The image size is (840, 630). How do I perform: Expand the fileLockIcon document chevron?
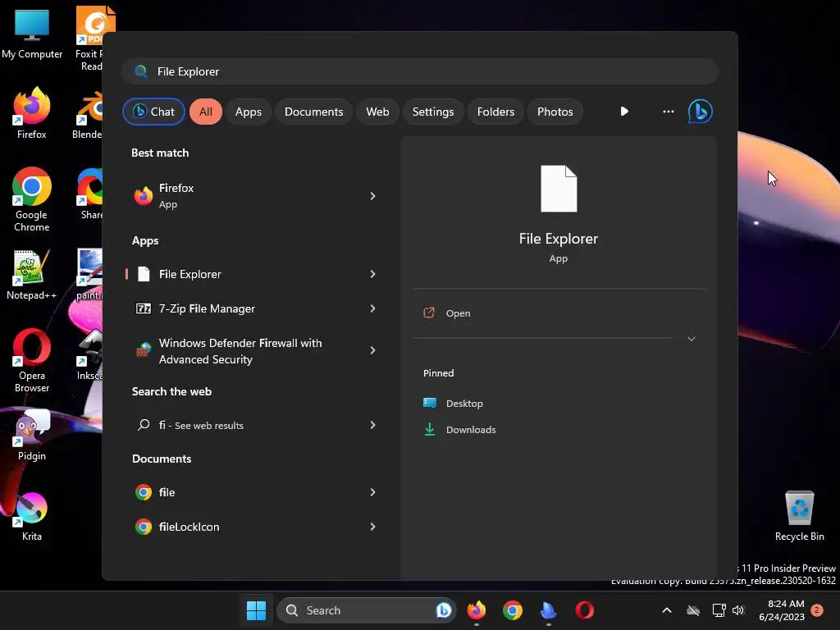tap(373, 527)
